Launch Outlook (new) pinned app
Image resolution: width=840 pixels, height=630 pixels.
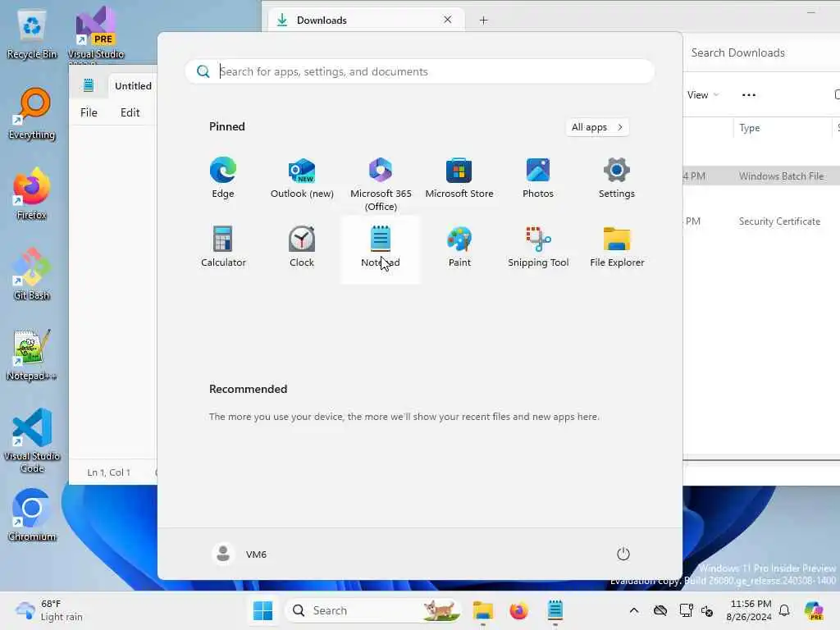(x=302, y=179)
